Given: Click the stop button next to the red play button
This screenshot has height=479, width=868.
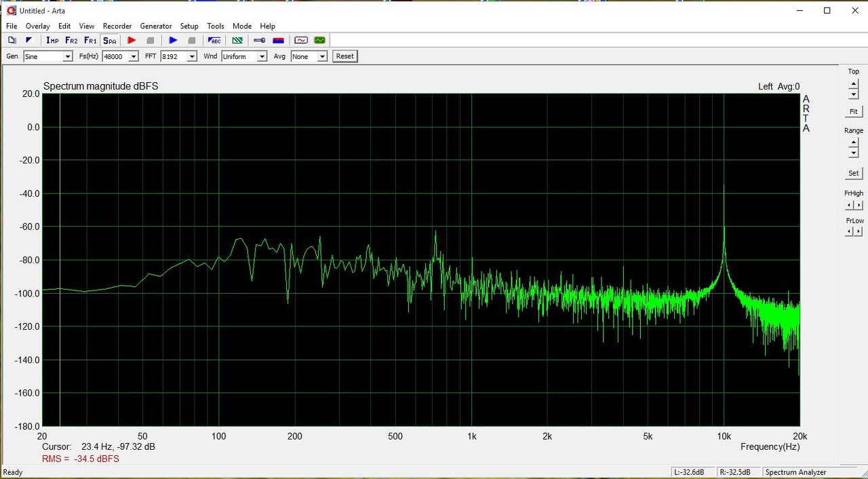Looking at the screenshot, I should tap(151, 41).
